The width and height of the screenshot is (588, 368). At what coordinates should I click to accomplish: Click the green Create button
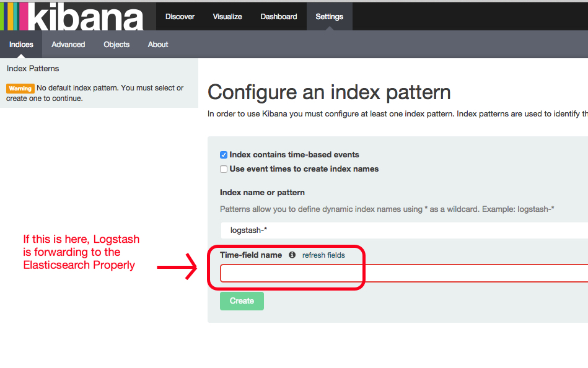click(x=242, y=301)
